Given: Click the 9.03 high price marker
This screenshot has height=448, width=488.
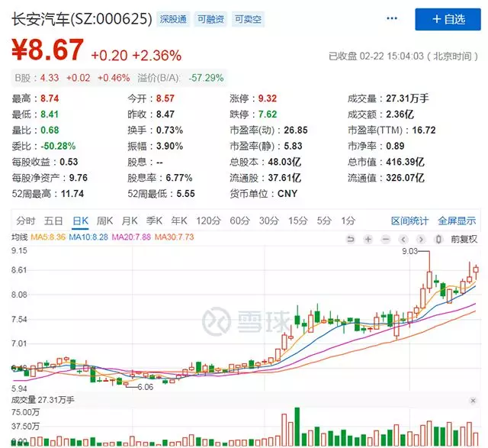Looking at the screenshot, I should pyautogui.click(x=409, y=251).
